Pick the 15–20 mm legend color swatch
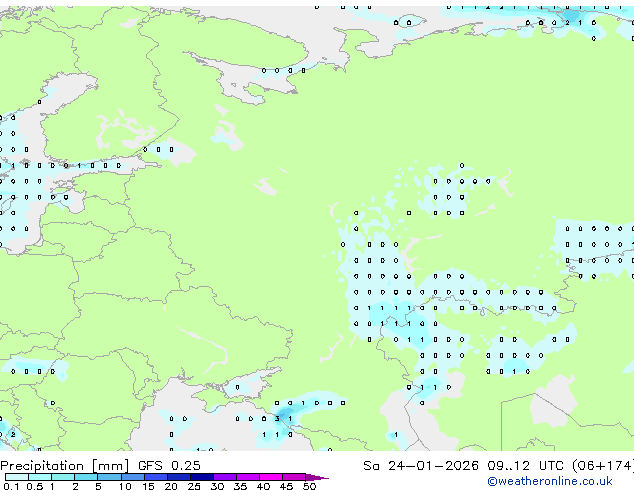The width and height of the screenshot is (634, 490). (x=156, y=477)
